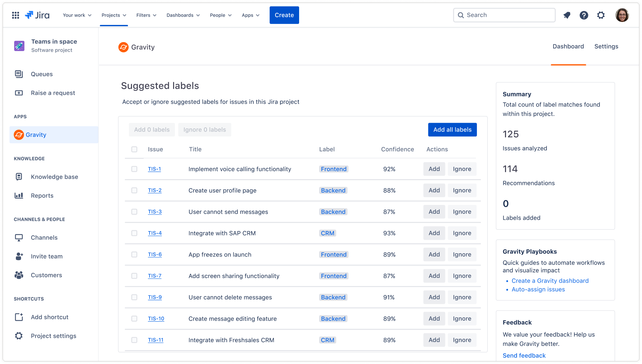Check the TIS-2 row checkbox
The height and width of the screenshot is (364, 642).
(134, 190)
